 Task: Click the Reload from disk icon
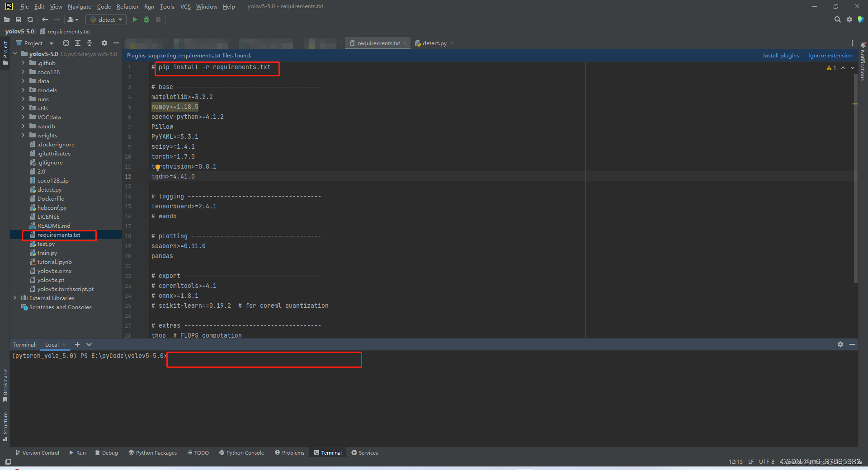pyautogui.click(x=30, y=19)
